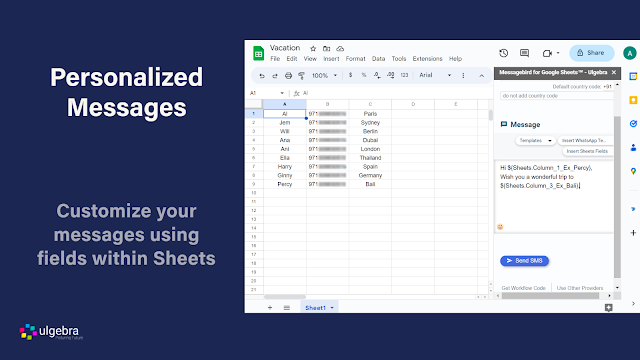Image resolution: width=640 pixels, height=360 pixels.
Task: Select the paint format tool
Action: click(302, 76)
